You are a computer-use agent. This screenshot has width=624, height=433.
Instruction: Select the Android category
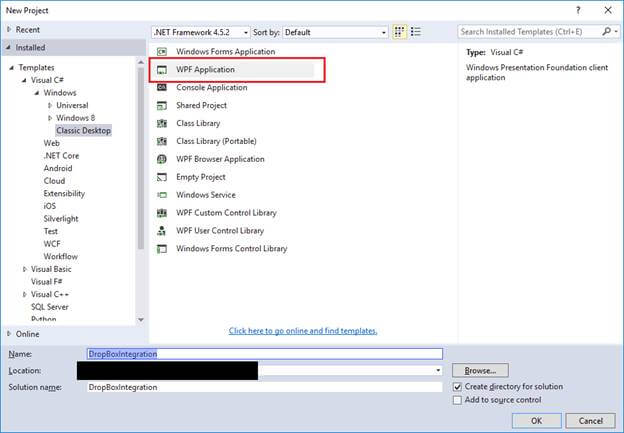coord(58,168)
